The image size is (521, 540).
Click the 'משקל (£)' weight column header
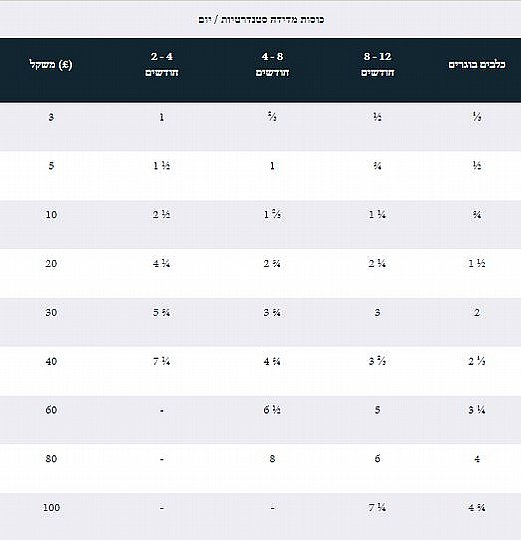tap(51, 64)
